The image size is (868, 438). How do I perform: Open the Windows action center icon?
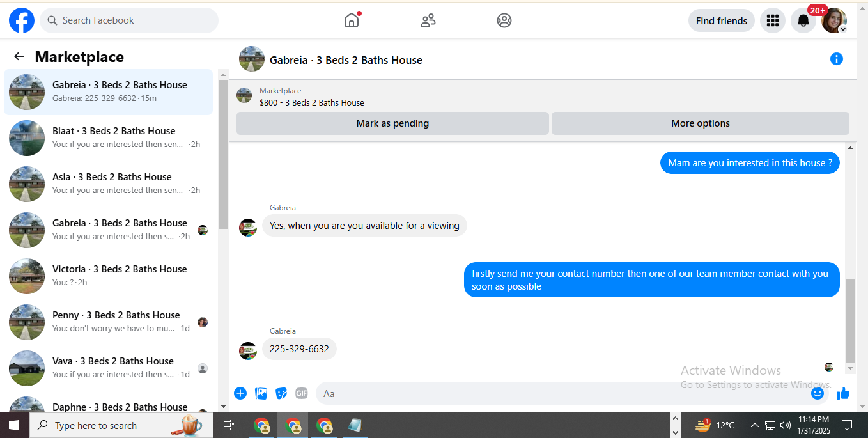(847, 425)
